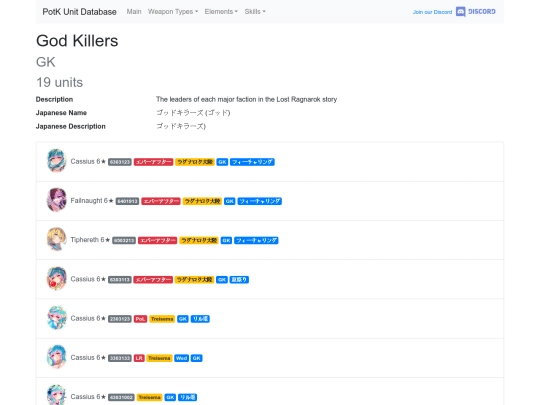Expand the Skills dropdown
This screenshot has height=405, width=540.
(255, 12)
